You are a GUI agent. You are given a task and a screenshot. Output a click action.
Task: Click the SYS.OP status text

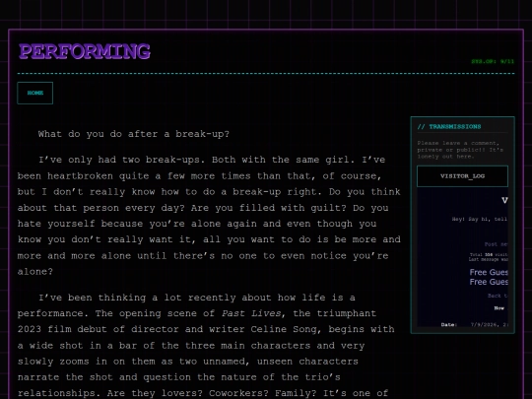tap(493, 61)
